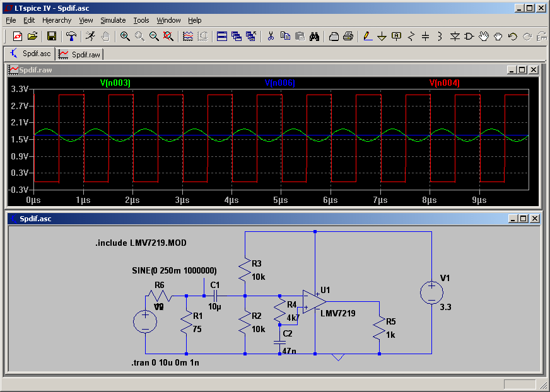Place a Capacitor component
Screen dimensions: 550x392
pyautogui.click(x=426, y=36)
